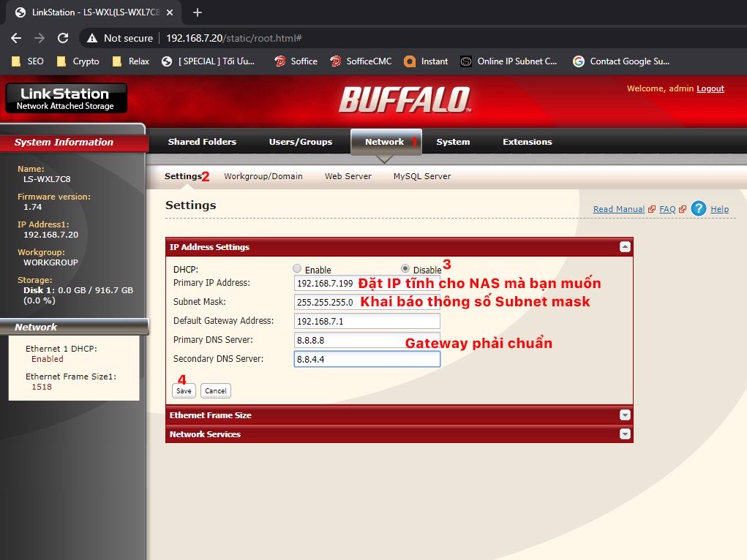Click the Default Gateway Address field
747x560 pixels.
[x=367, y=321]
